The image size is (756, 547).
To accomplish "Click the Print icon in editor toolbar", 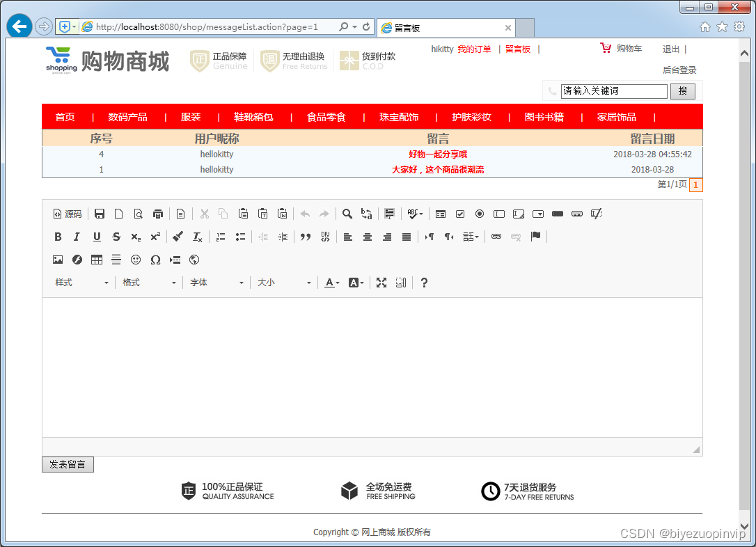I will (157, 214).
